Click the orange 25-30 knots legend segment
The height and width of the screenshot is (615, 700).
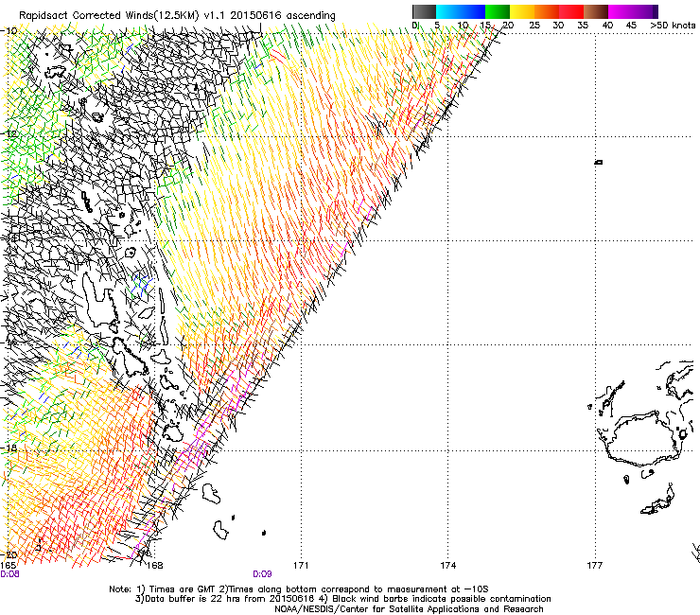[547, 11]
